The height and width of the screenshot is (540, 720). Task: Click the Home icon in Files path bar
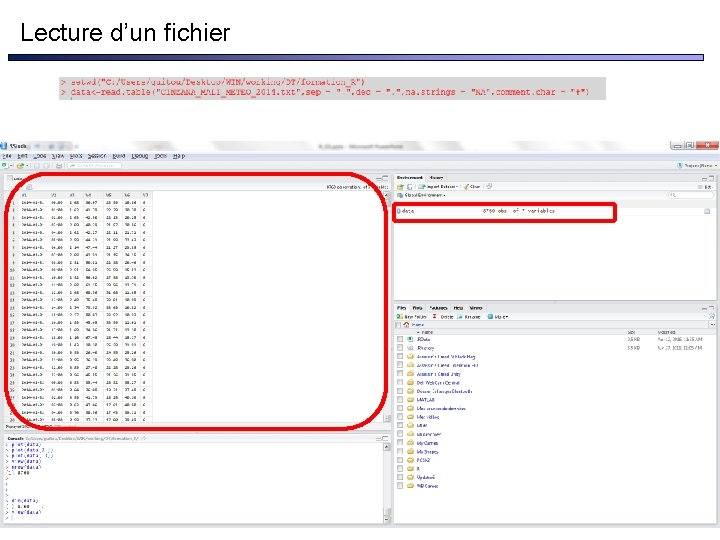point(406,325)
